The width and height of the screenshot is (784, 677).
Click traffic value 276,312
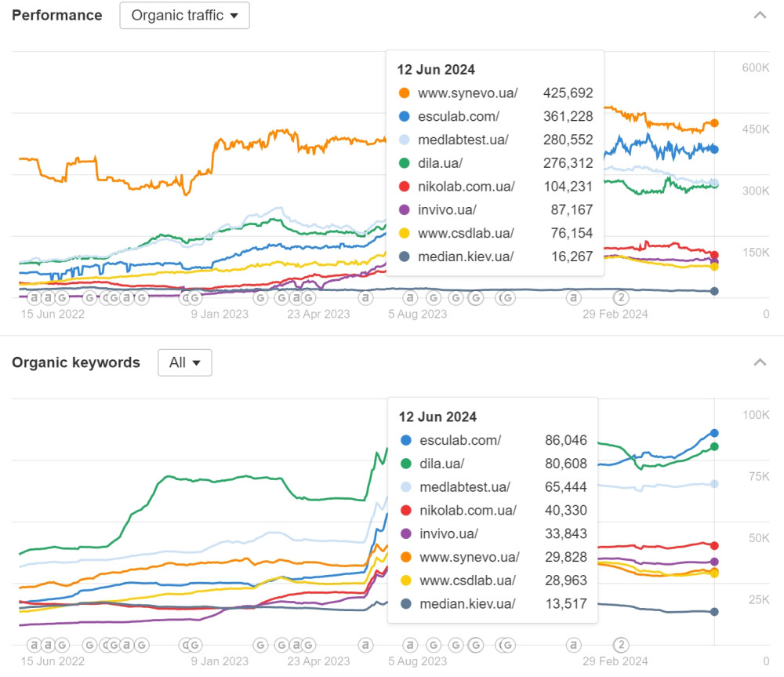[568, 162]
